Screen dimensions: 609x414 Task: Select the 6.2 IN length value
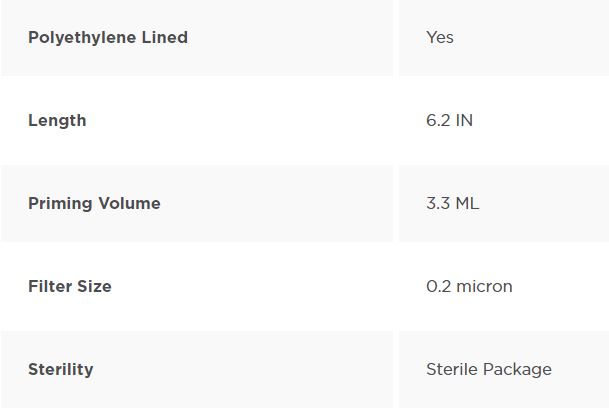(x=449, y=120)
